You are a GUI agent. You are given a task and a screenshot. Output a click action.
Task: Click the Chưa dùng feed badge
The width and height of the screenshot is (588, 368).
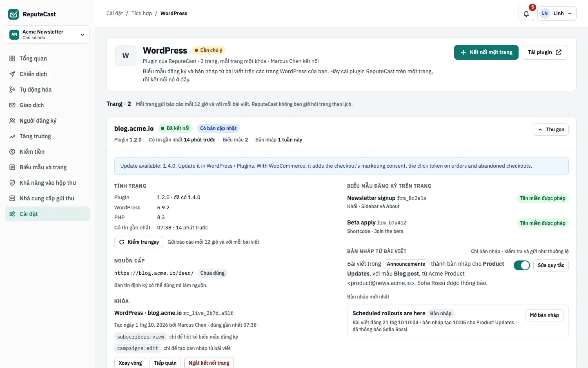click(x=212, y=273)
